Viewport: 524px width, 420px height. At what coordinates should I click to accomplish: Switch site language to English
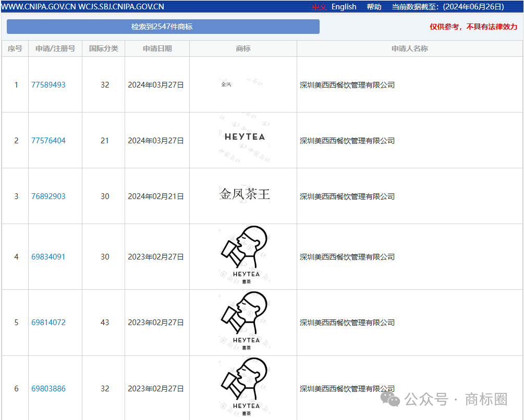(344, 7)
